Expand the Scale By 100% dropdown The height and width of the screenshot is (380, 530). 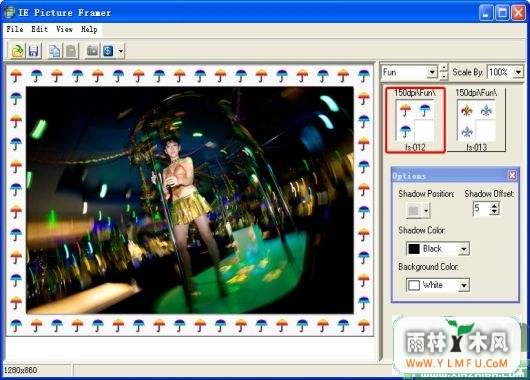pyautogui.click(x=518, y=72)
